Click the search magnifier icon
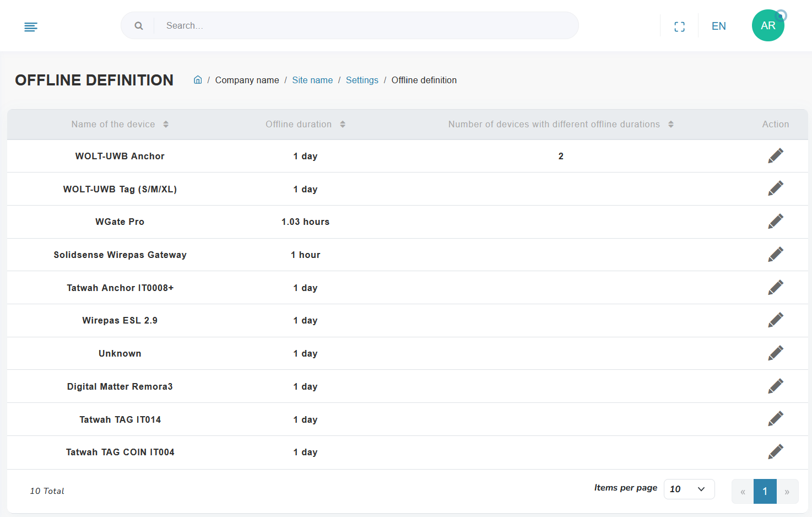Screen dimensions: 812x517 [139, 26]
